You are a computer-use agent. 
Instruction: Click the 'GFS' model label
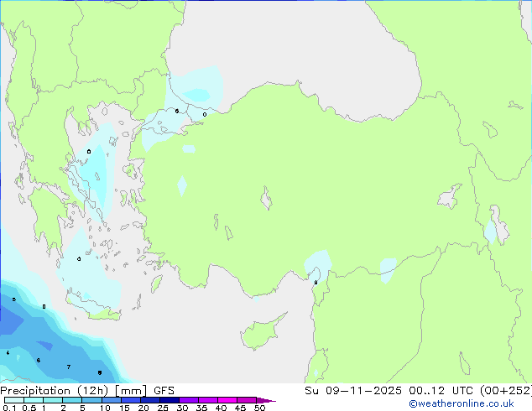tap(164, 391)
